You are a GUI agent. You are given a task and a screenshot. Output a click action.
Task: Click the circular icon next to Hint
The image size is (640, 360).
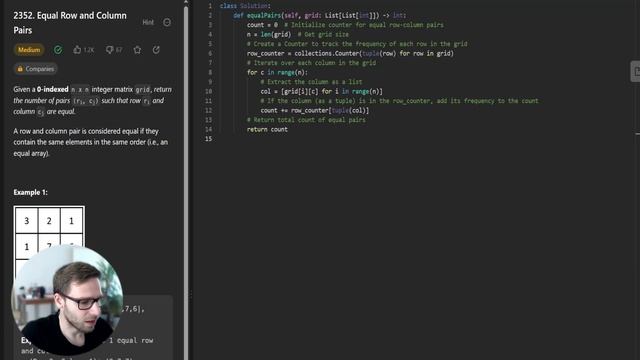click(x=167, y=22)
